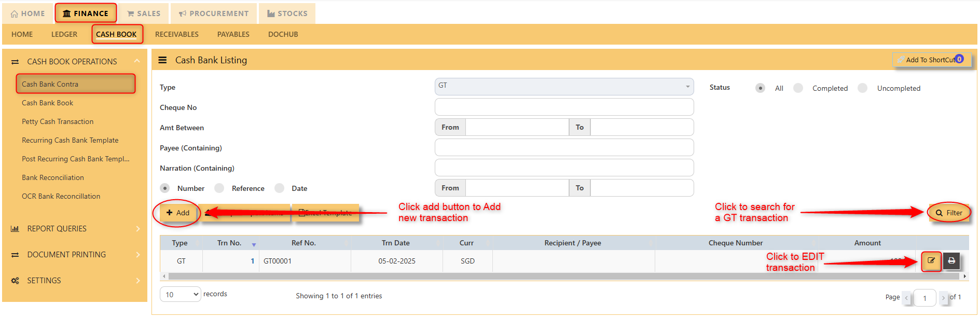Click the edit transaction pencil icon
The image size is (980, 318).
click(x=931, y=261)
